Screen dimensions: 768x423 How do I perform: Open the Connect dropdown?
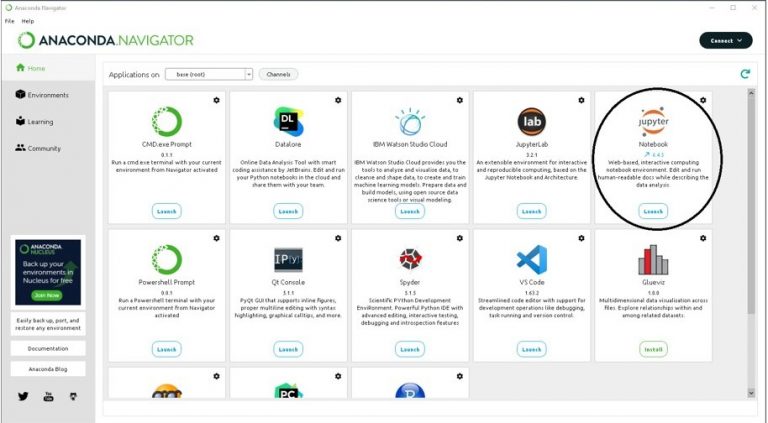pos(725,40)
